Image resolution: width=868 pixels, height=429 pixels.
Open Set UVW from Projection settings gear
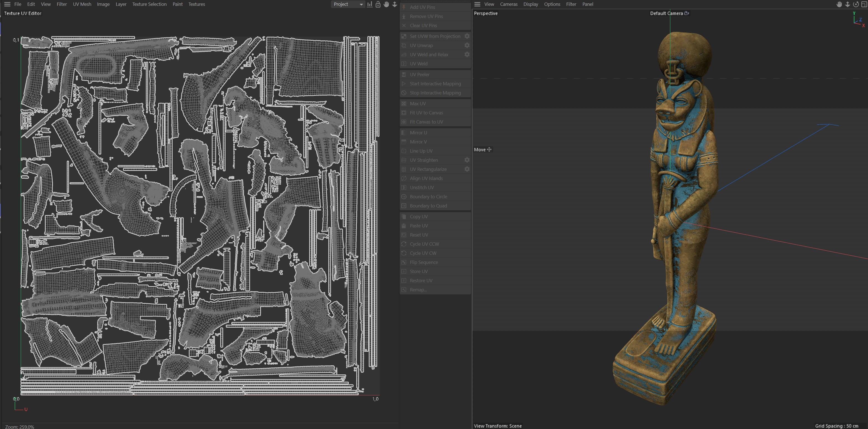click(x=467, y=36)
